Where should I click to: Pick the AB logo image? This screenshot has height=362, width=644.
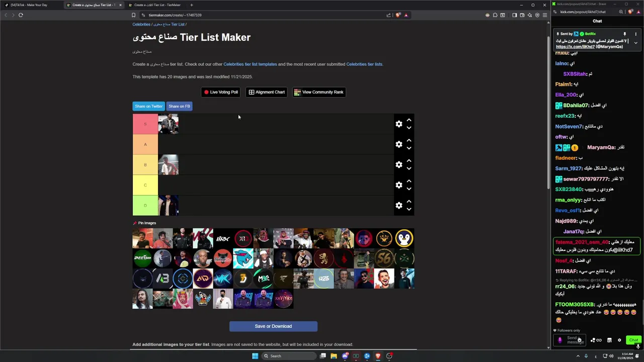[x=163, y=279]
